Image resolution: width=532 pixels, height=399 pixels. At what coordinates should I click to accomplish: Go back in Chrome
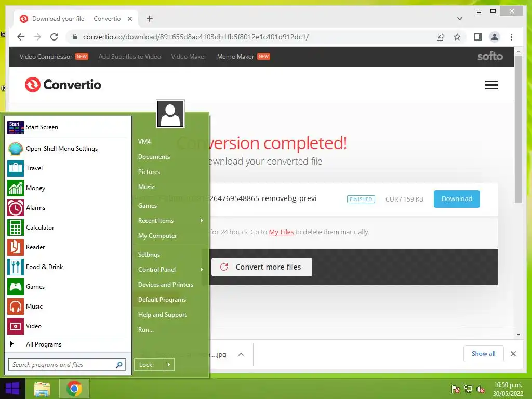coord(21,37)
